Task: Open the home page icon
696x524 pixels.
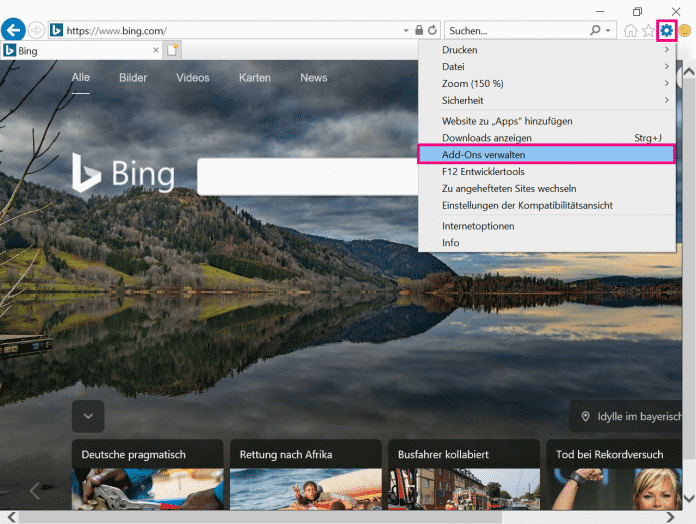Action: click(630, 31)
